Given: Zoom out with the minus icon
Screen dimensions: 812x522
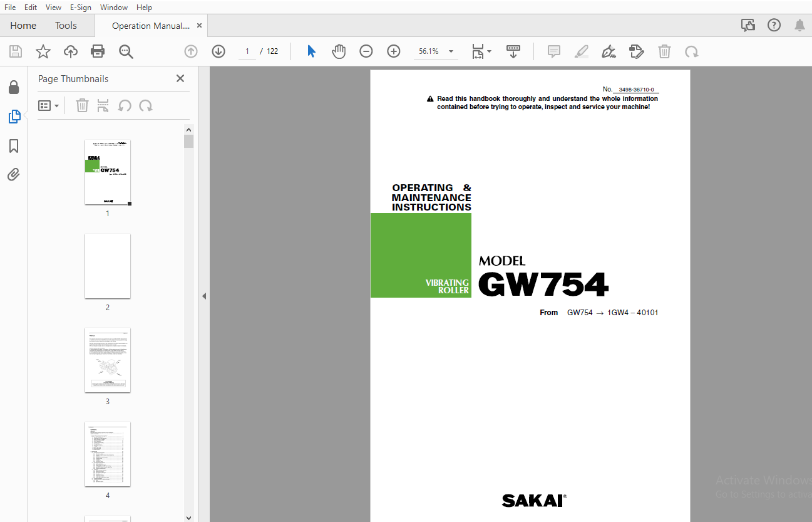Looking at the screenshot, I should [366, 51].
